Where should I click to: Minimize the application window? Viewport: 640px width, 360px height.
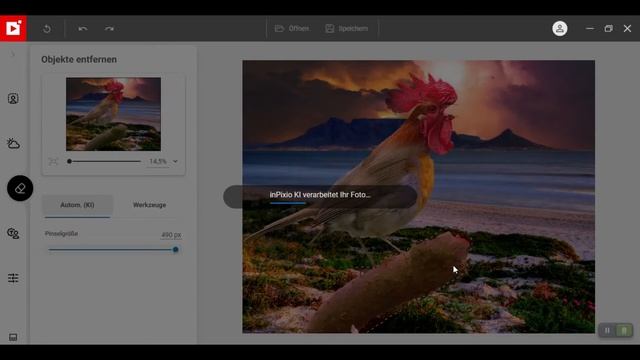[x=590, y=29]
